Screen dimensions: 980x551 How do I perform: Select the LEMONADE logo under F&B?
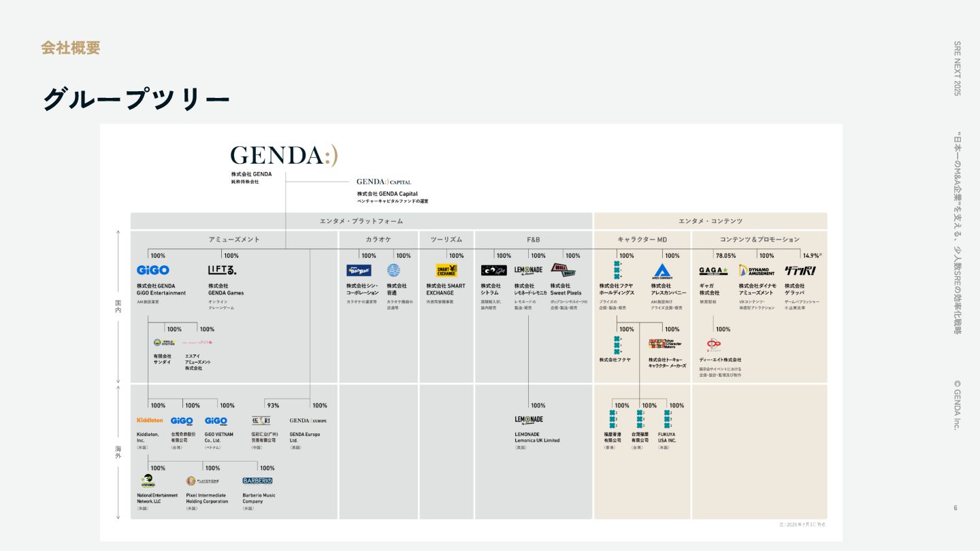[x=529, y=270]
